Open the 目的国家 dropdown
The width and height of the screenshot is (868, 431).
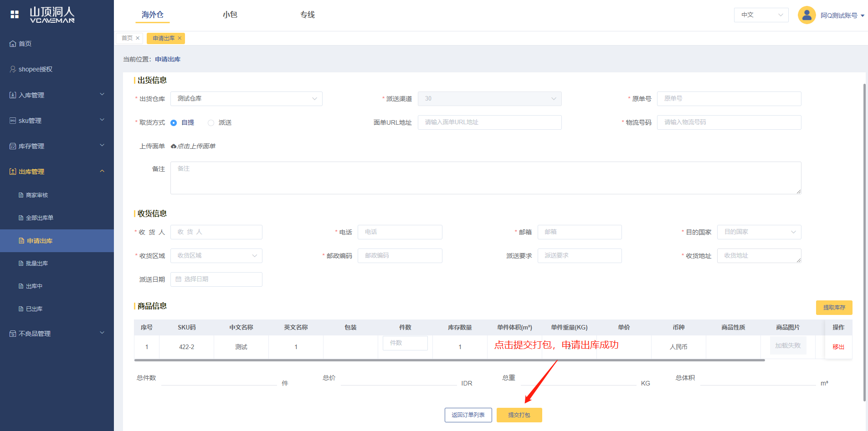click(x=759, y=232)
